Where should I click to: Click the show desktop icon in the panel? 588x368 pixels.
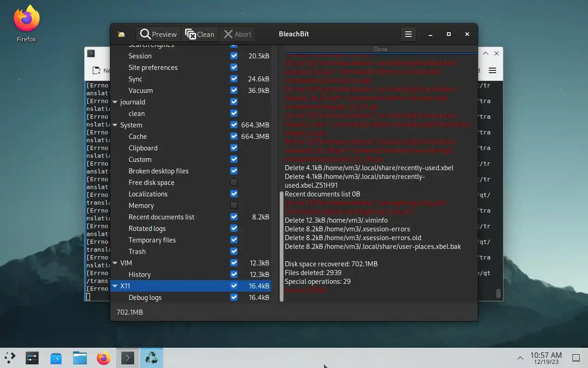(576, 358)
